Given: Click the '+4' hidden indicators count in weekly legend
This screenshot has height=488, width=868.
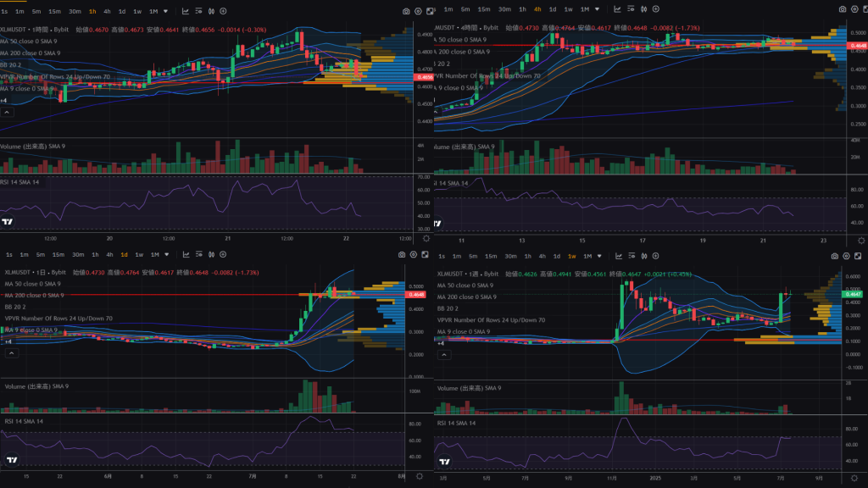Looking at the screenshot, I should 441,344.
